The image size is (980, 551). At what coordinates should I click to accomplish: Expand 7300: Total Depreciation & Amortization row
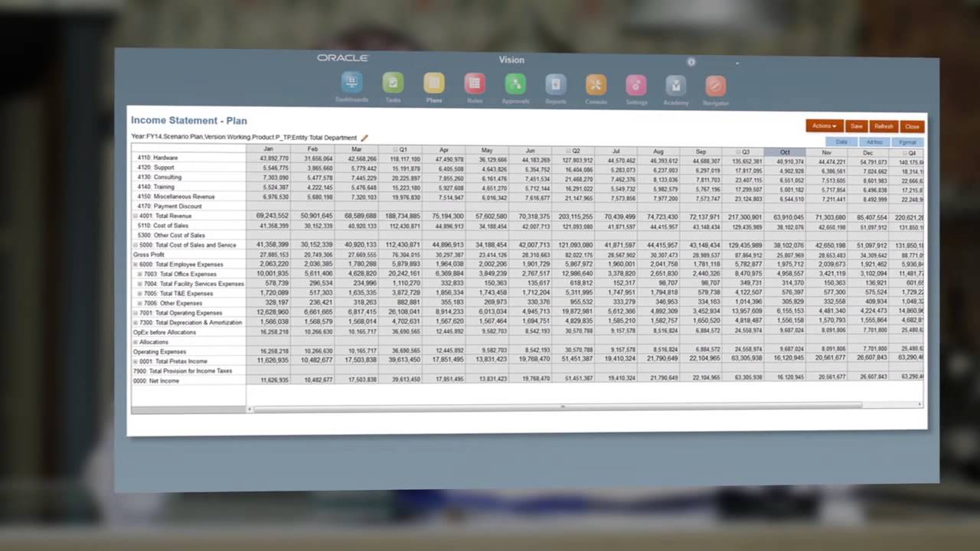136,322
